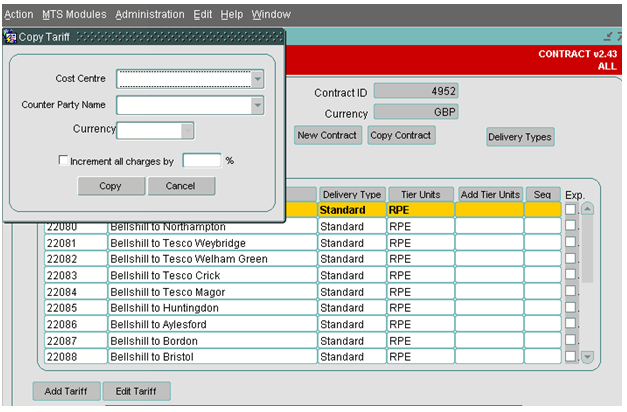
Task: Open the Window menu
Action: [271, 14]
